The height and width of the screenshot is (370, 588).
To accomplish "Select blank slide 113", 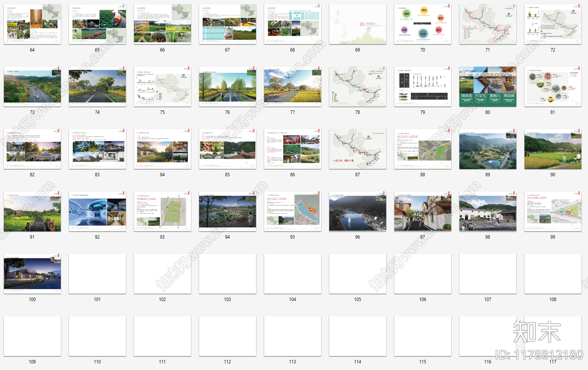I will click(292, 336).
